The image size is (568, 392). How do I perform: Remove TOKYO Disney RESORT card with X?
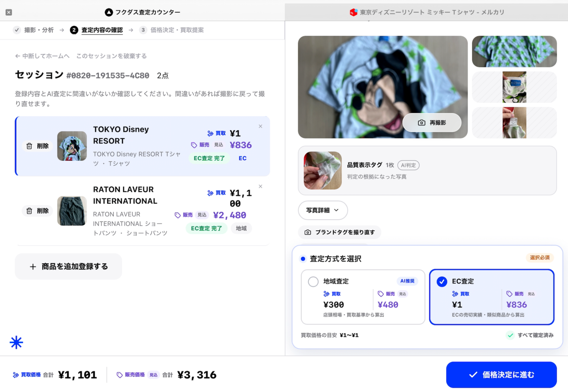260,126
